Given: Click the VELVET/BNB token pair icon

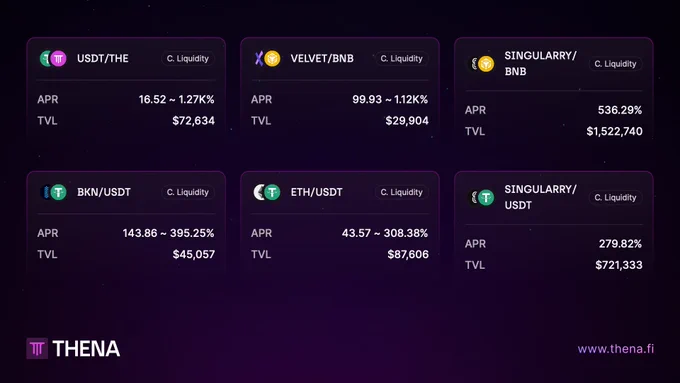Looking at the screenshot, I should [267, 59].
